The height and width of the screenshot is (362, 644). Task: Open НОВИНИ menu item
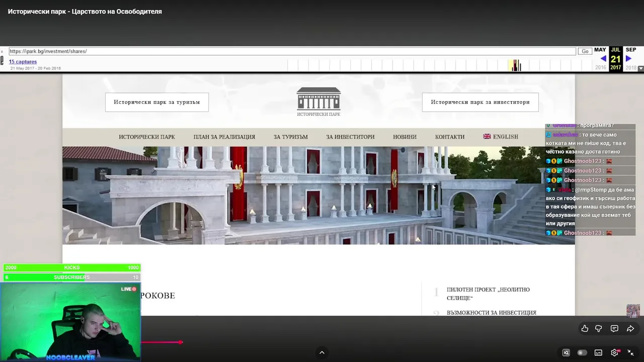click(x=405, y=137)
